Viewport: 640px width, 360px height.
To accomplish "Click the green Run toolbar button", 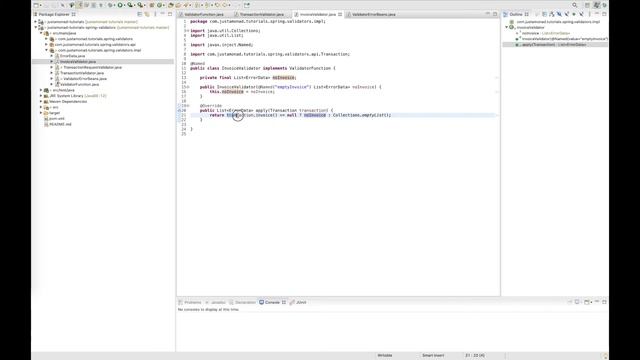I will click(120, 5).
